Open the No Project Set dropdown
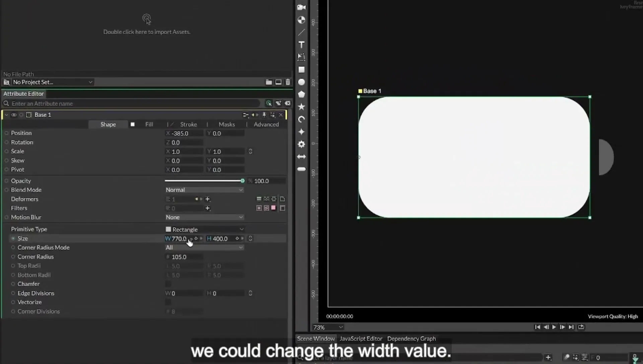Screen dimensions: 643x364 [x=52, y=82]
